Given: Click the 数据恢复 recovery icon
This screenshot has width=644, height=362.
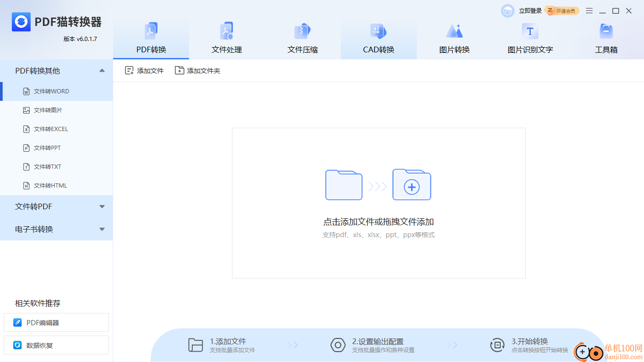Looking at the screenshot, I should (x=17, y=346).
